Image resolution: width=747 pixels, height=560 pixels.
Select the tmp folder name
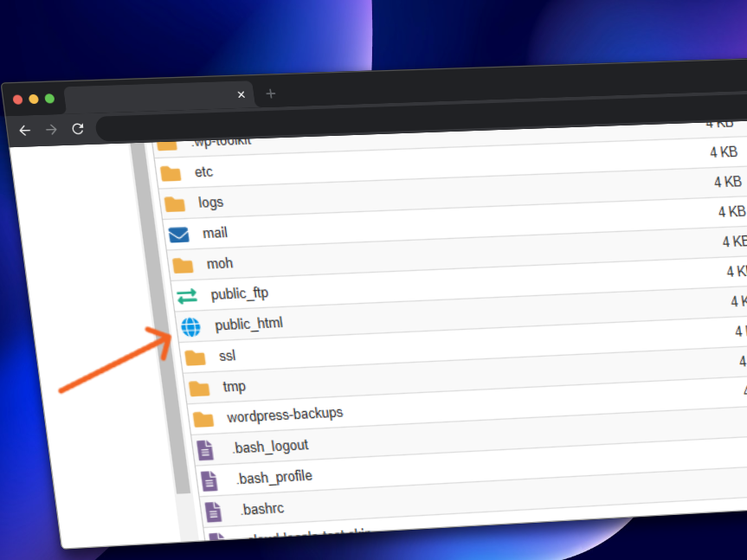point(235,386)
